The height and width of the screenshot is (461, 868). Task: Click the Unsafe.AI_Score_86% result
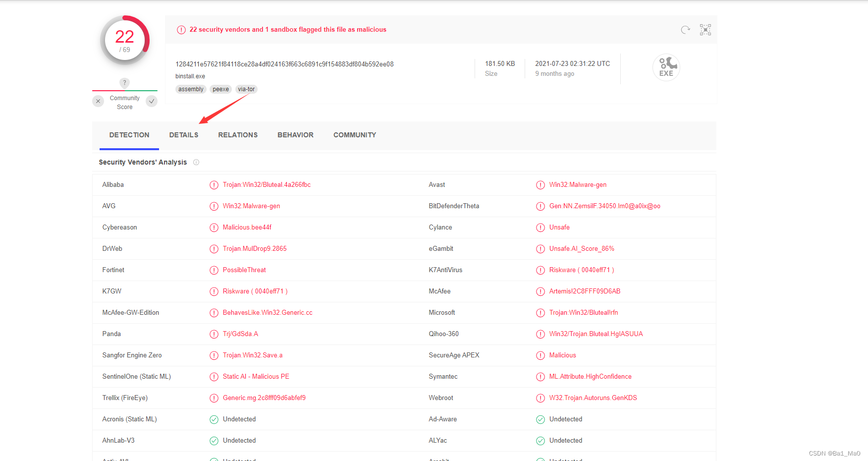582,248
